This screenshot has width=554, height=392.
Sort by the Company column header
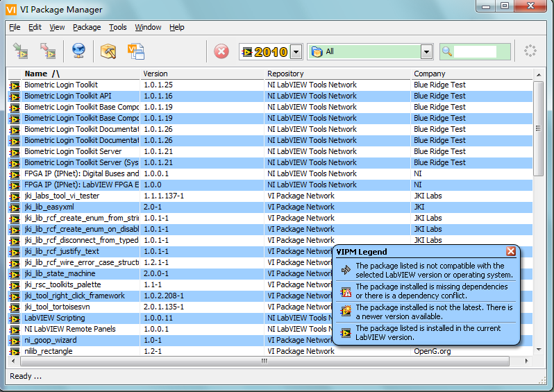472,74
